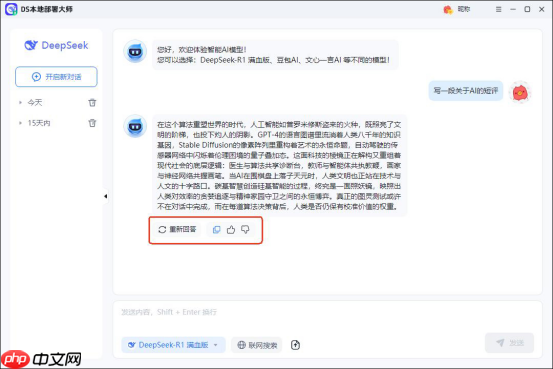Maximize the application window
The height and width of the screenshot is (369, 553).
coord(527,9)
